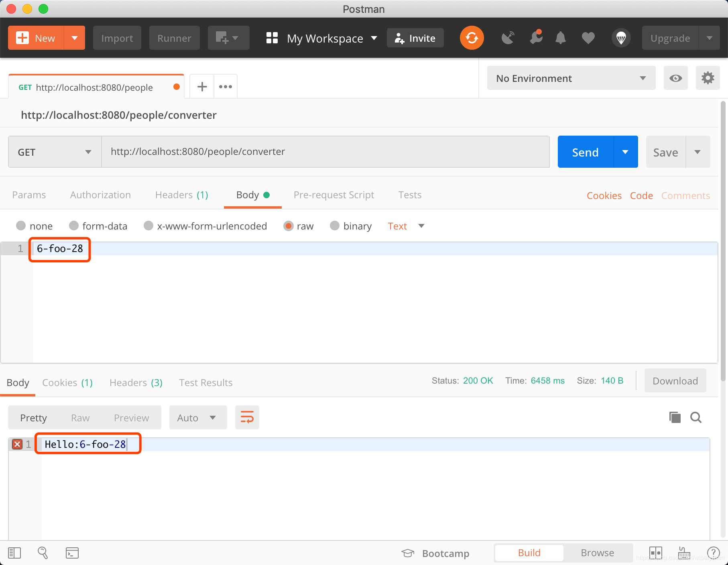The width and height of the screenshot is (728, 565).
Task: Open the interceptor satellite icon
Action: [x=508, y=38]
